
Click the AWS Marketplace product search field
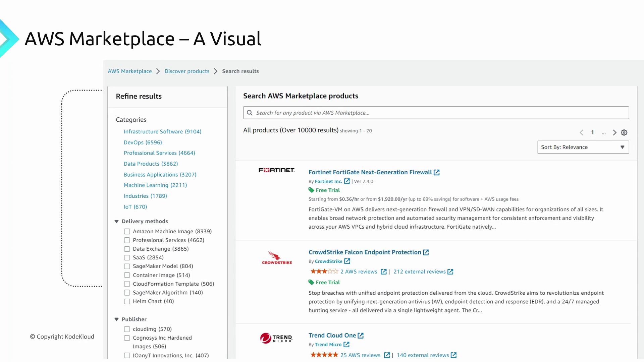click(x=436, y=113)
